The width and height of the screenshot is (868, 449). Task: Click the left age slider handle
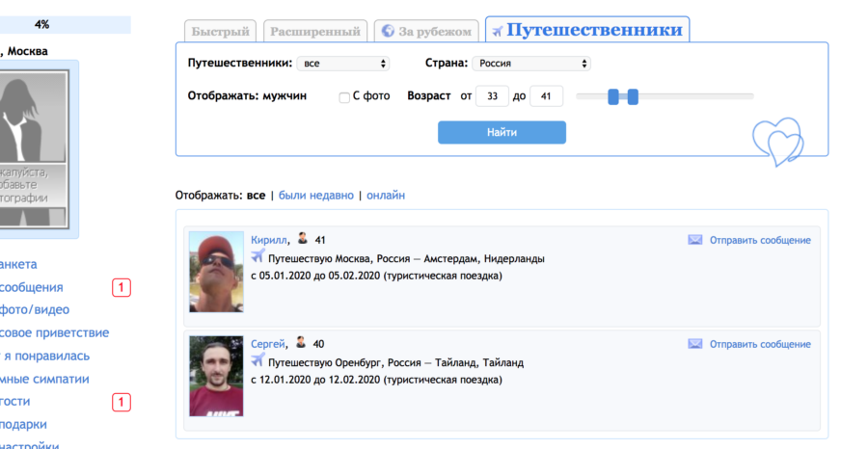612,96
